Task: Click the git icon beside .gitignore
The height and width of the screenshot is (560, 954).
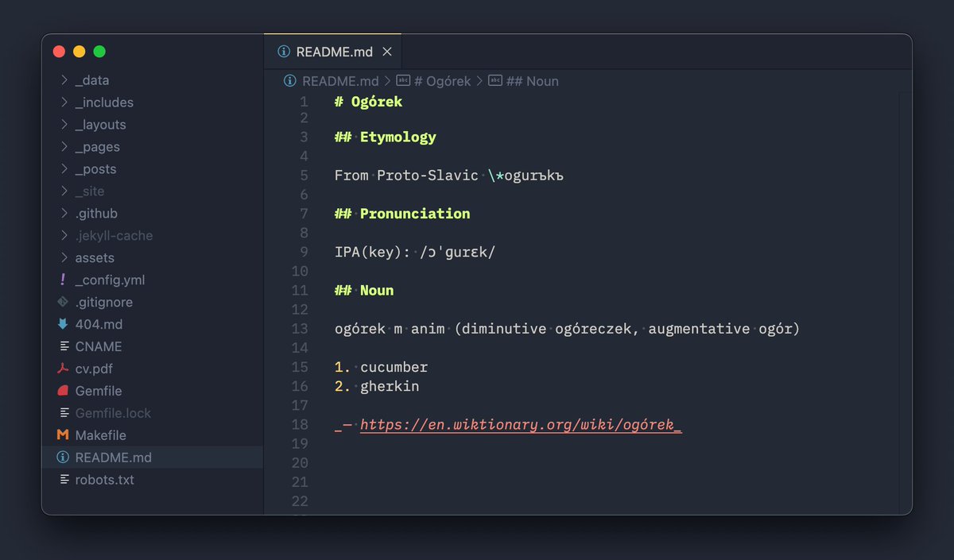Action: (63, 302)
